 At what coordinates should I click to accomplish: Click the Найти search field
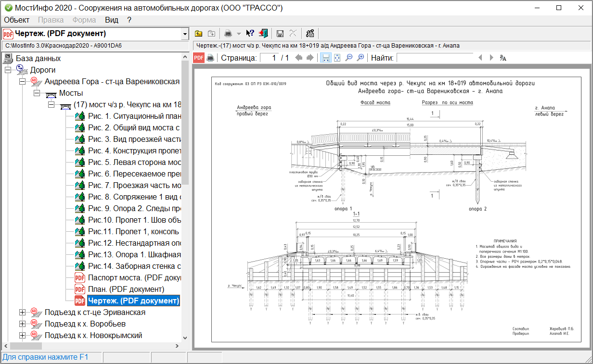click(x=434, y=58)
